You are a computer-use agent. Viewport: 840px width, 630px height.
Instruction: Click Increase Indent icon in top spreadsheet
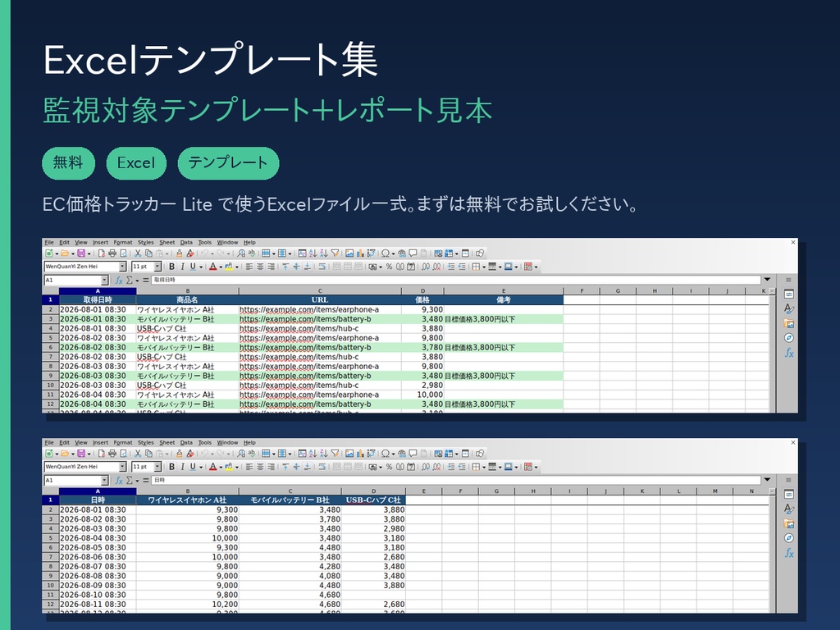tap(450, 267)
